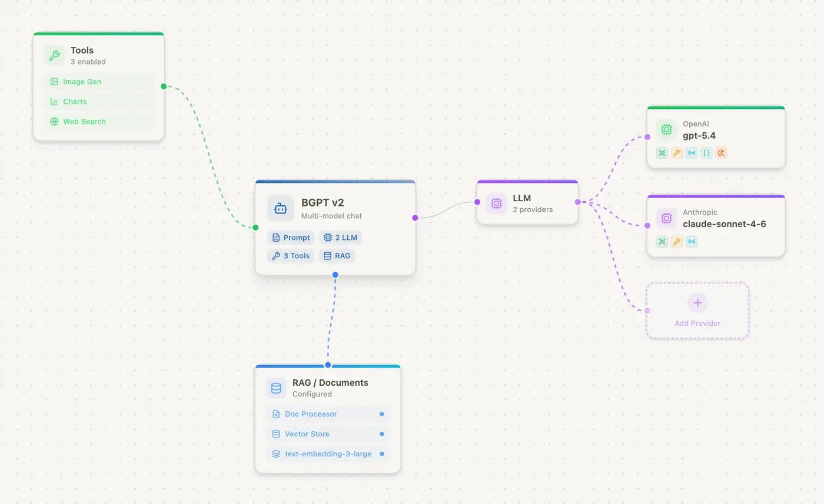824x504 pixels.
Task: Select the Charts tool row
Action: (99, 102)
